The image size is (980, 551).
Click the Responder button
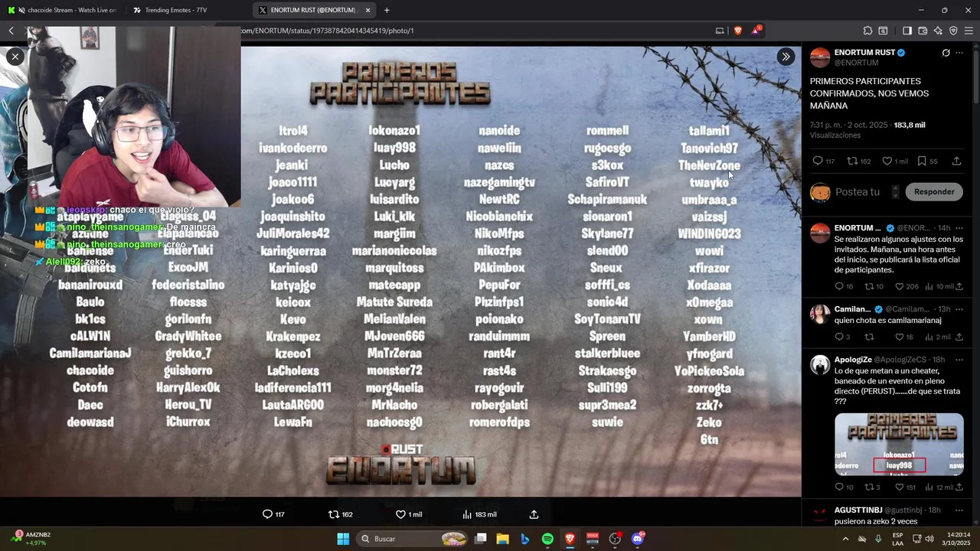point(934,192)
